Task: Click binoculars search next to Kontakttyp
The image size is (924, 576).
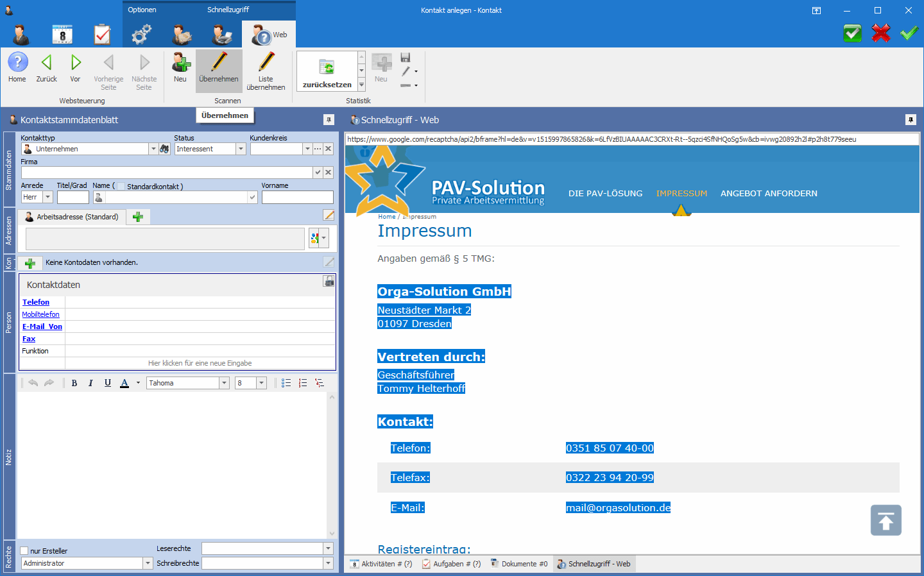Action: coord(165,149)
